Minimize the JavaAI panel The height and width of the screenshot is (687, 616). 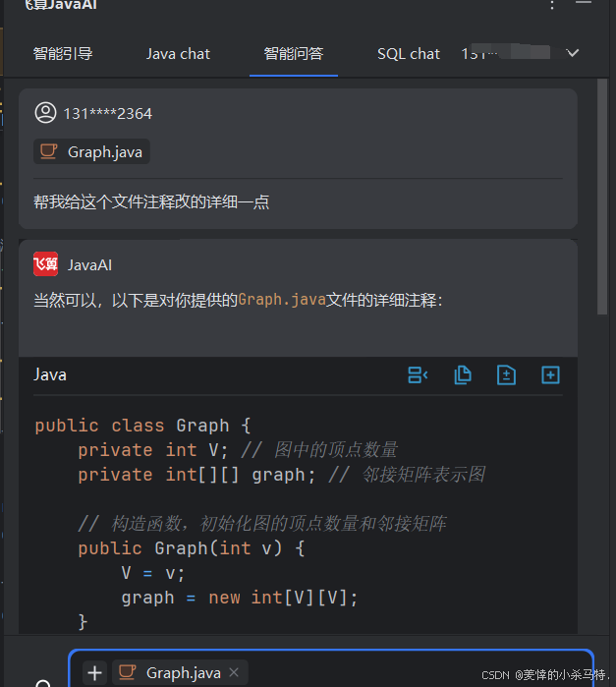(x=584, y=3)
